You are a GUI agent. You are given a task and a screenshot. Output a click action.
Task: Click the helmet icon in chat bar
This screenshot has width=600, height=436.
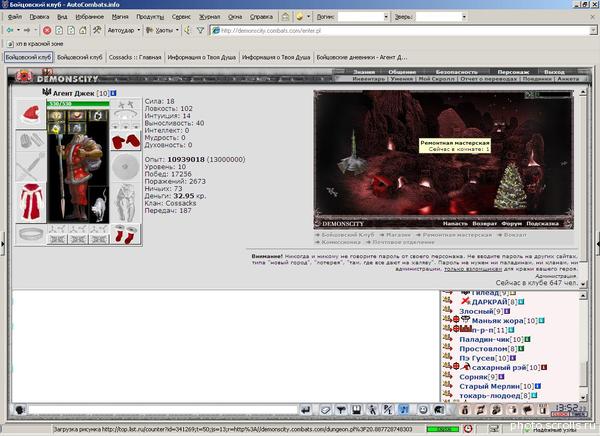[x=439, y=410]
